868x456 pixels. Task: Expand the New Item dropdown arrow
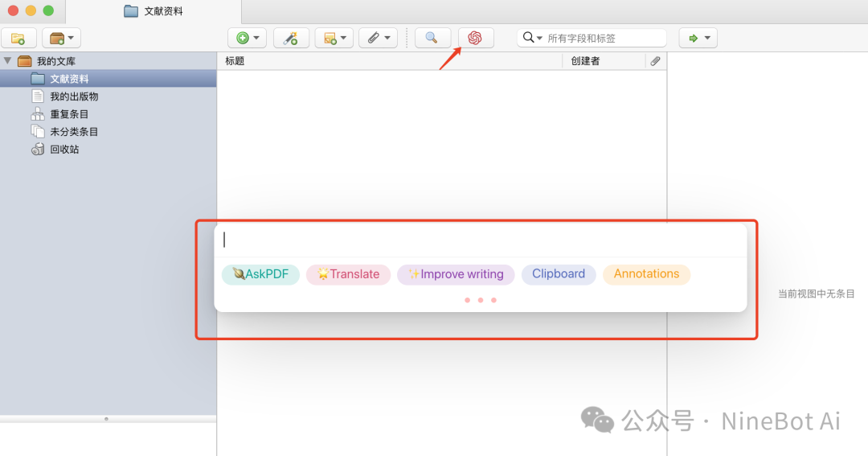point(256,39)
